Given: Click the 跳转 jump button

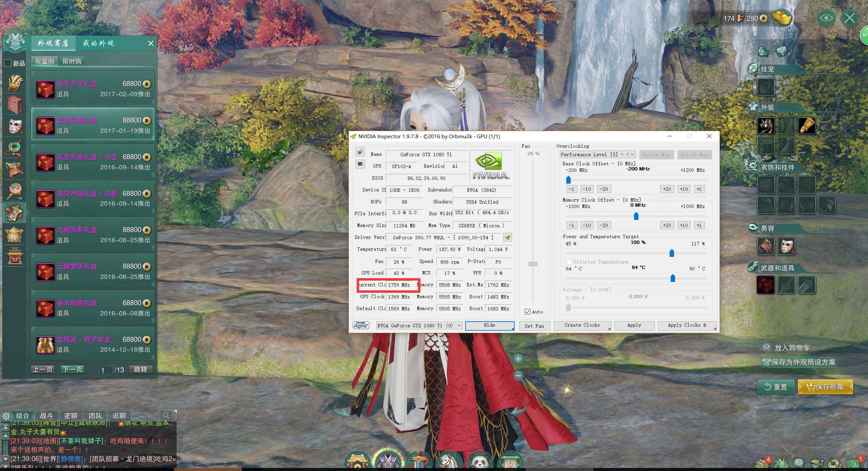Looking at the screenshot, I should (141, 369).
